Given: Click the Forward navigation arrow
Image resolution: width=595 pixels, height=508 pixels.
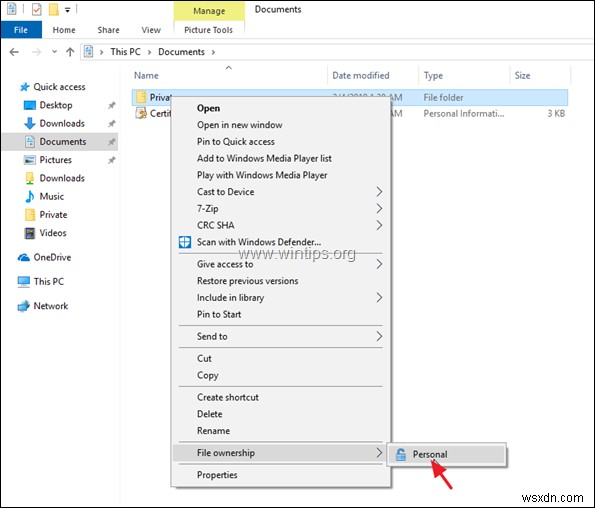Looking at the screenshot, I should coord(36,52).
